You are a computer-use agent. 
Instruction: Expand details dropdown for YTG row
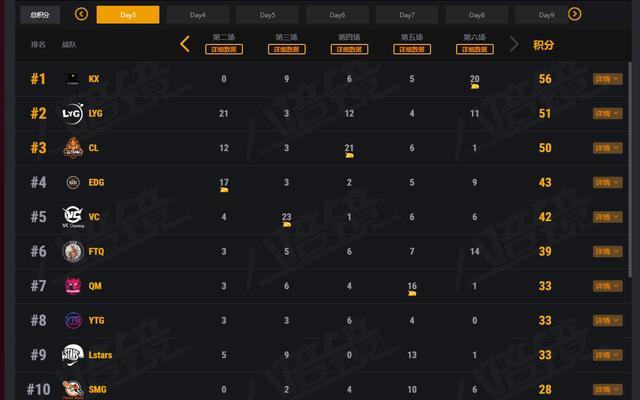607,320
